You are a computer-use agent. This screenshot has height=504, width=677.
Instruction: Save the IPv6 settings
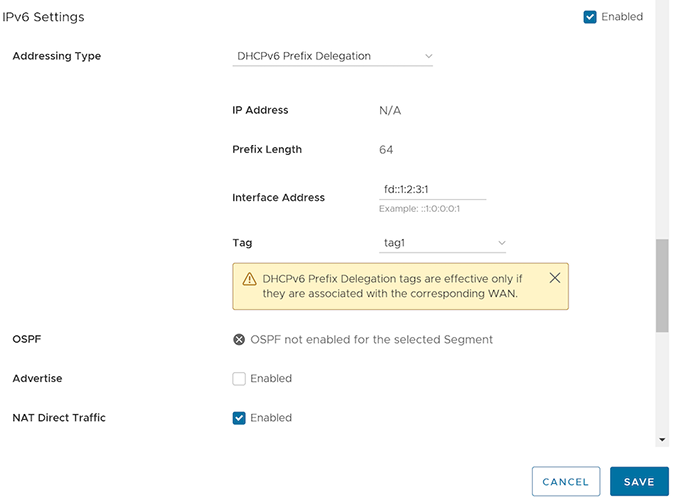click(638, 482)
